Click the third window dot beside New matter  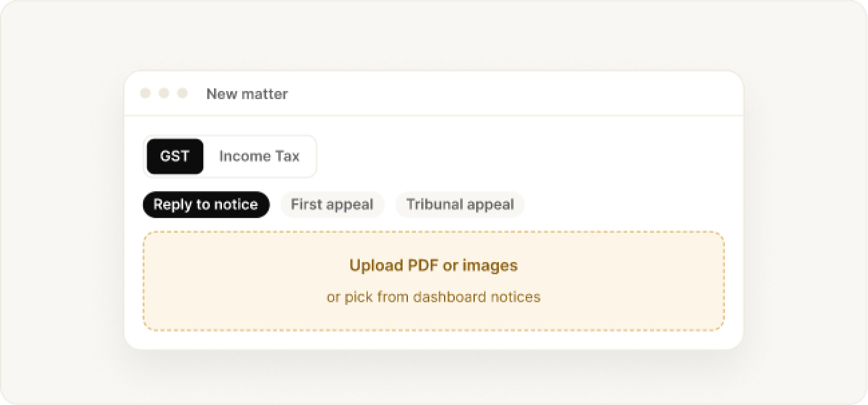(182, 94)
